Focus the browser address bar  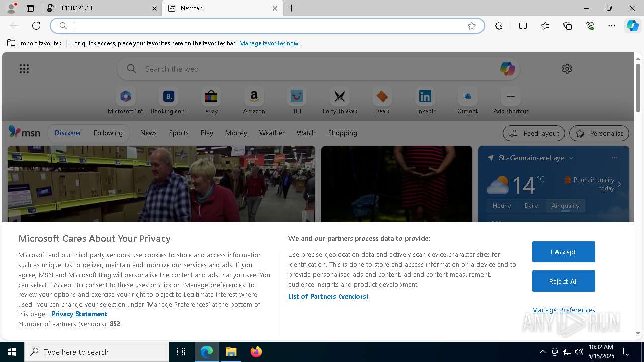pos(267,26)
